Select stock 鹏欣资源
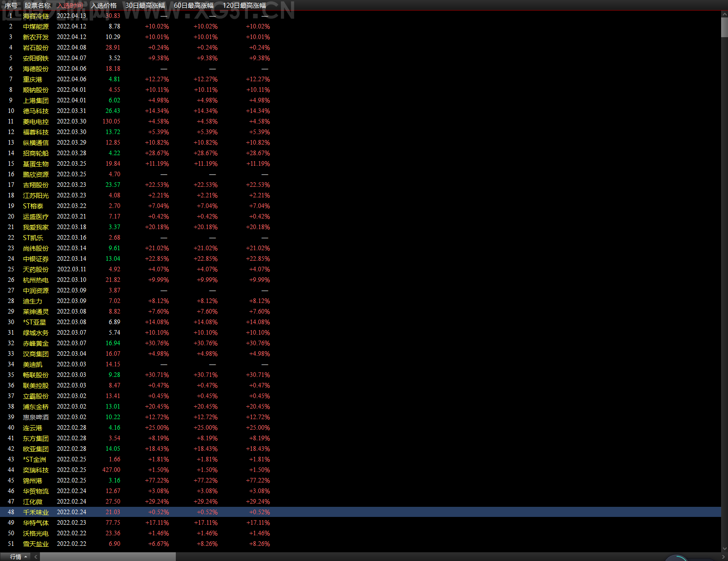The image size is (728, 561). [x=36, y=174]
